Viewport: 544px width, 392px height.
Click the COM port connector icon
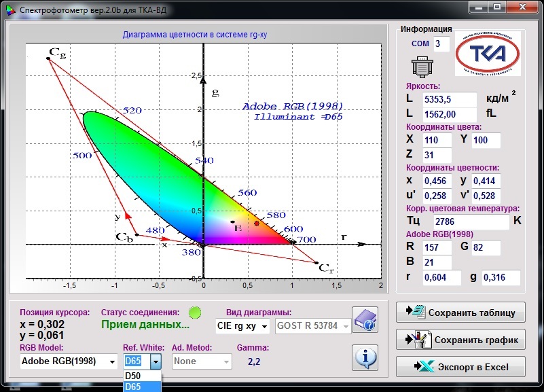(422, 67)
